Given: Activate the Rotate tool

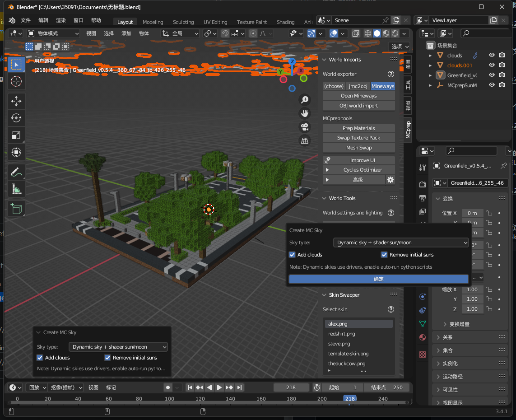Looking at the screenshot, I should [x=16, y=118].
